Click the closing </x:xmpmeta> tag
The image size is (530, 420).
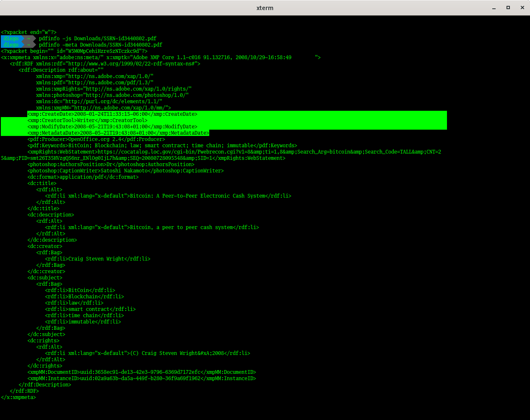click(x=18, y=397)
